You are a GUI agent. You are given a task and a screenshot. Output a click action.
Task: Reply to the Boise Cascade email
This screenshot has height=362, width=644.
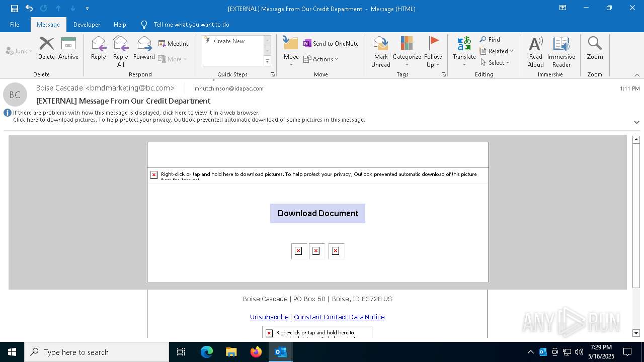99,48
